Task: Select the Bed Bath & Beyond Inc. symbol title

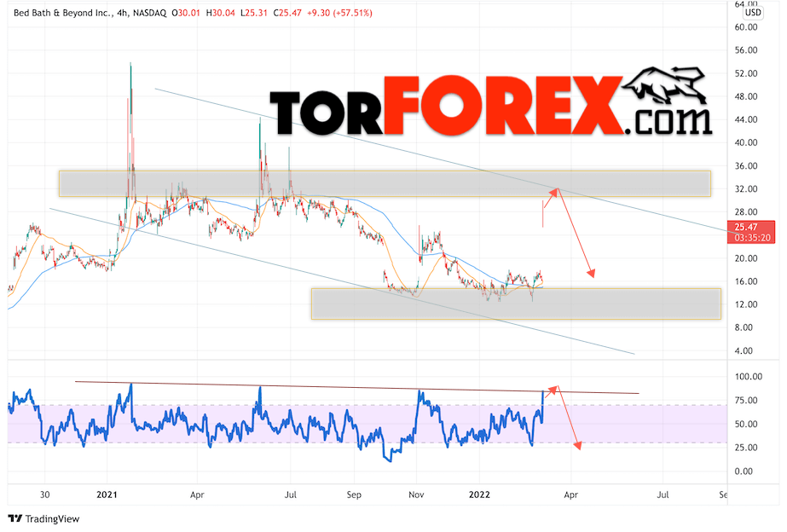Action: click(61, 13)
